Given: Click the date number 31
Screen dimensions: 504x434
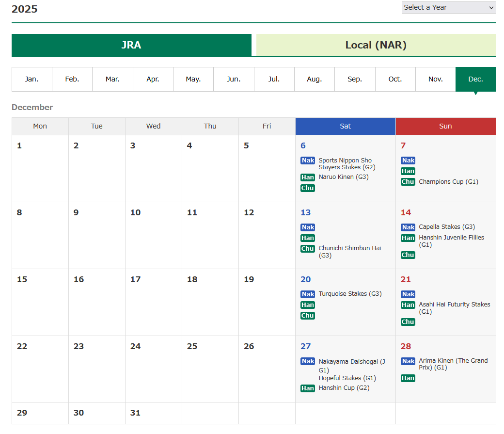Looking at the screenshot, I should 135,413.
